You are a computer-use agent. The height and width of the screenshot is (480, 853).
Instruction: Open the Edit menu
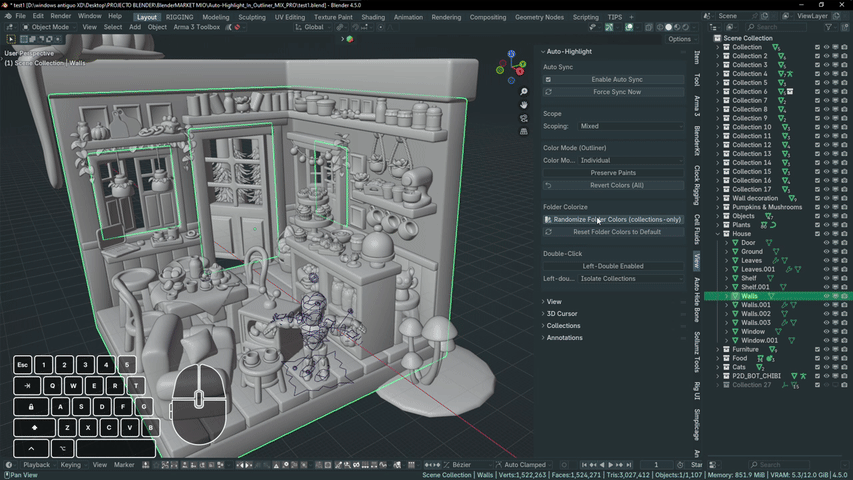(38, 16)
